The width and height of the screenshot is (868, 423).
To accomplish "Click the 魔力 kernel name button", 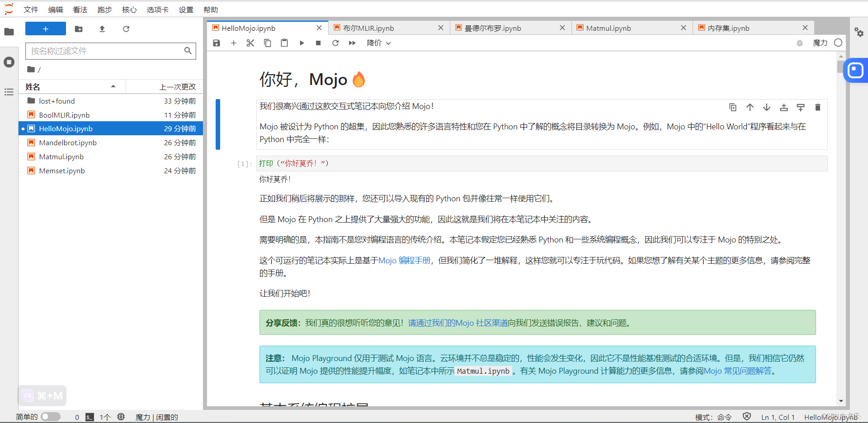I will pyautogui.click(x=820, y=43).
